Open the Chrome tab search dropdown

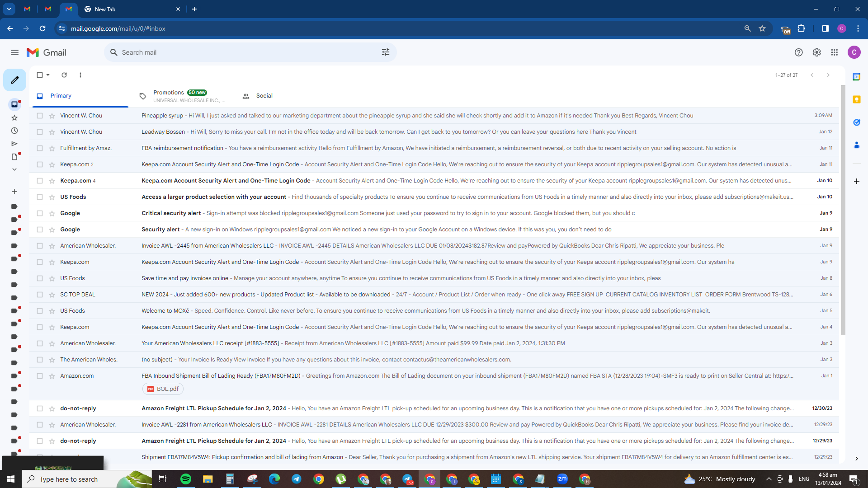pos(9,9)
